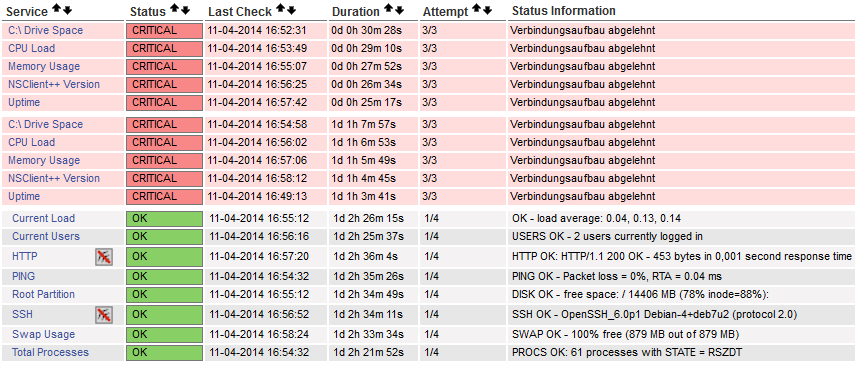Viewport: 855px width, 380px height.
Task: Sort Status column ascending using up arrow
Action: pos(174,9)
